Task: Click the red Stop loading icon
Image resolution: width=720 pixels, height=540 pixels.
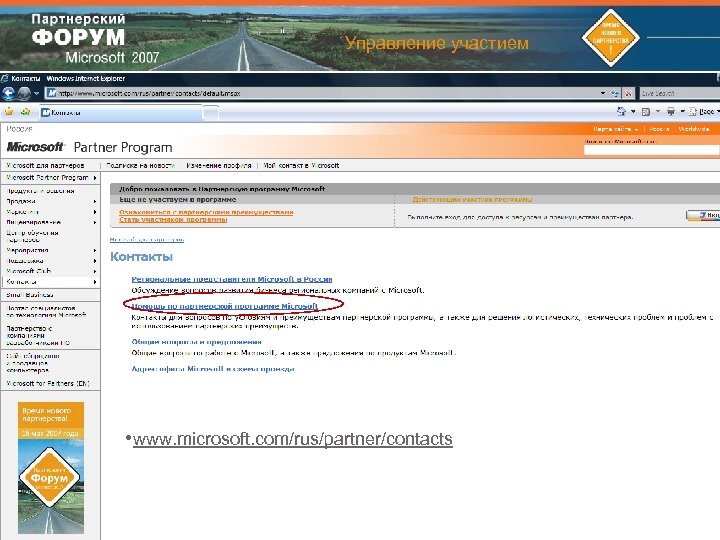Action: (x=628, y=93)
